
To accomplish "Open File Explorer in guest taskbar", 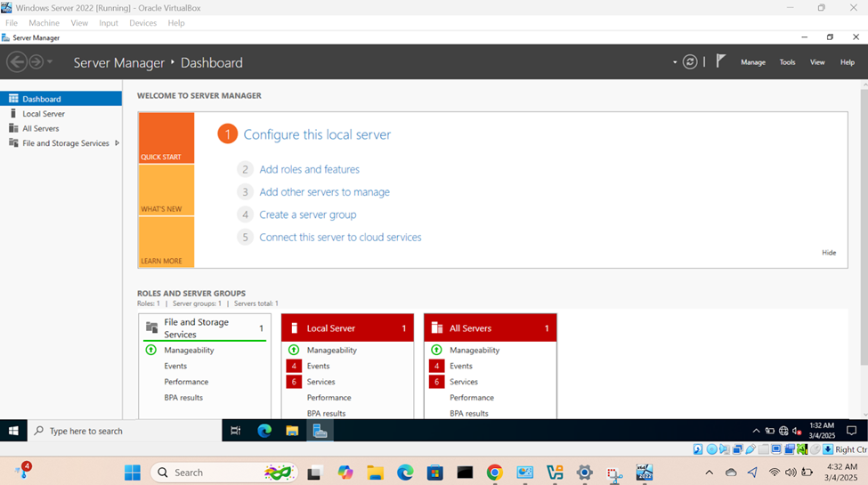I will 292,431.
